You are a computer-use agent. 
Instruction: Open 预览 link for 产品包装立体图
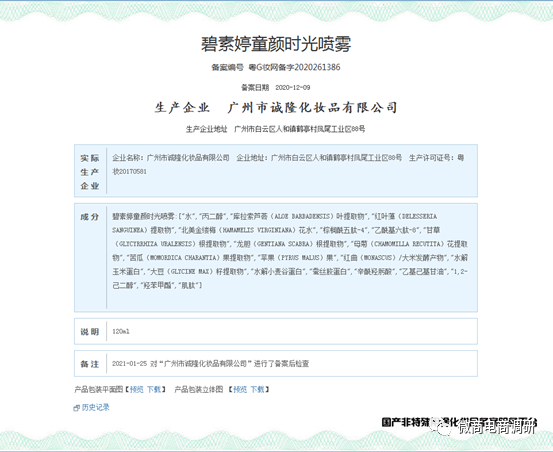[x=240, y=389]
